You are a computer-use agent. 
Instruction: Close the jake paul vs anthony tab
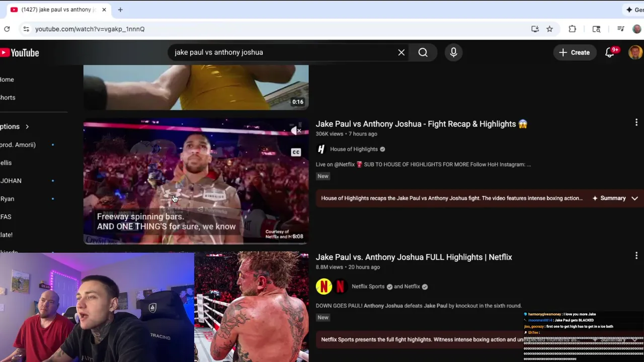104,10
